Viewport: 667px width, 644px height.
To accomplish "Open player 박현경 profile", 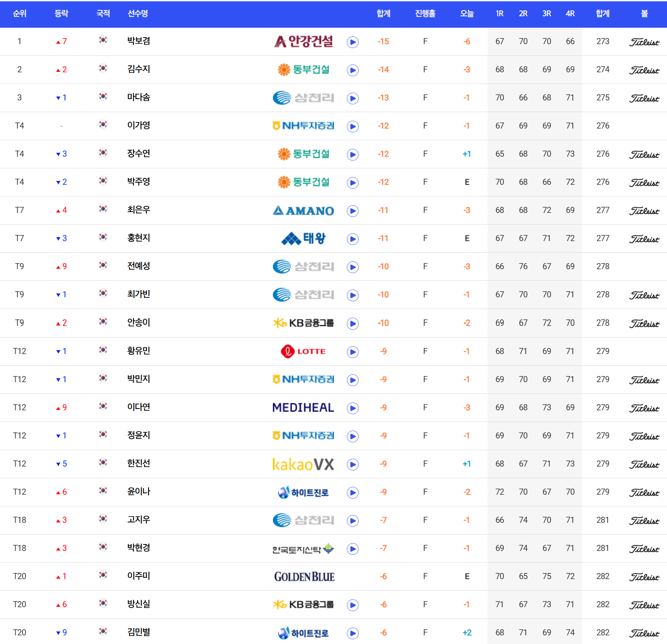I will [139, 548].
